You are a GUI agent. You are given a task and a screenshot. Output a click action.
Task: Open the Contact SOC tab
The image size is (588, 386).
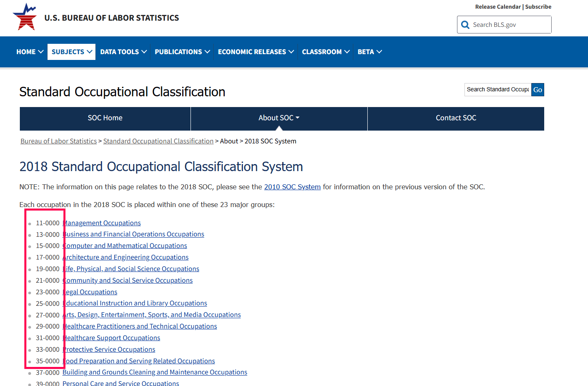click(456, 118)
